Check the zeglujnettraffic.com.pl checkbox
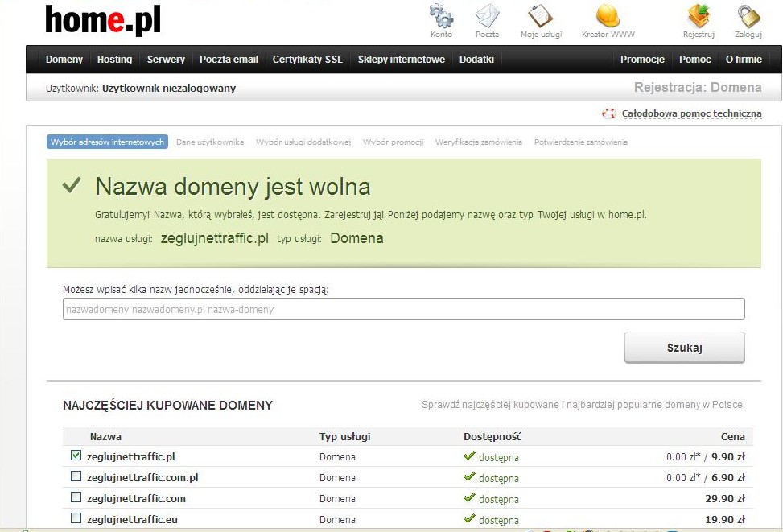The image size is (783, 532). pyautogui.click(x=76, y=476)
